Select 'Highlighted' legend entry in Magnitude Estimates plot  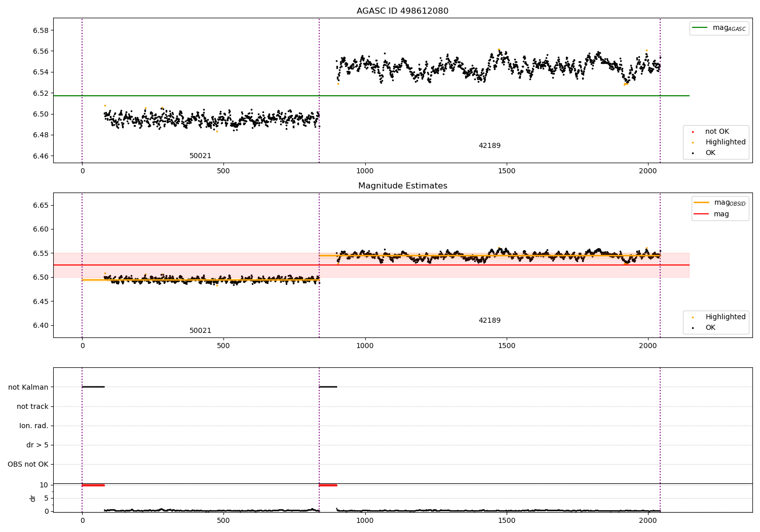[x=719, y=317]
